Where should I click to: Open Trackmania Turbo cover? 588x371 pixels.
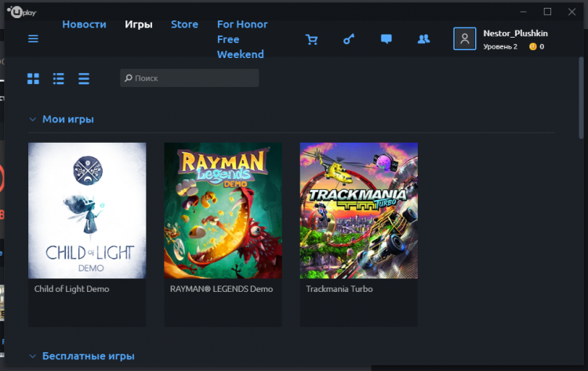tap(358, 210)
